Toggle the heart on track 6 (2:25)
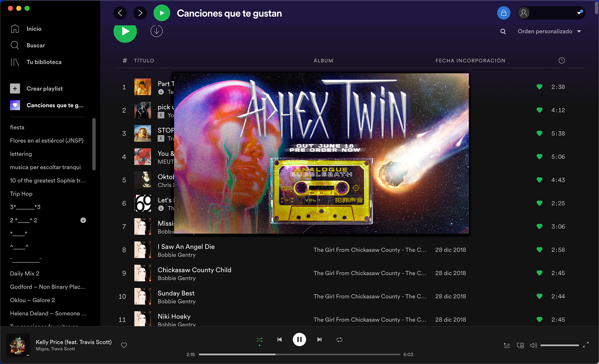Screen dimensions: 599x364 (x=539, y=203)
